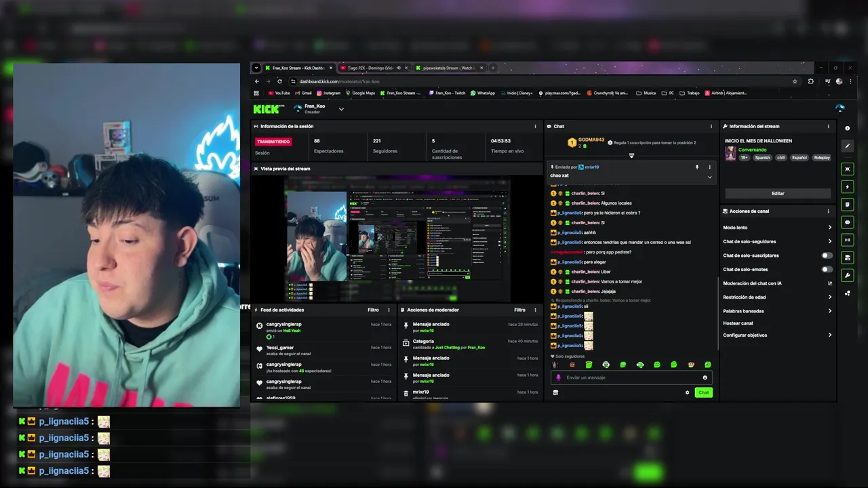Open the Chrome apps grid in bookmarks bar
Image resolution: width=868 pixels, height=488 pixels.
pos(256,93)
